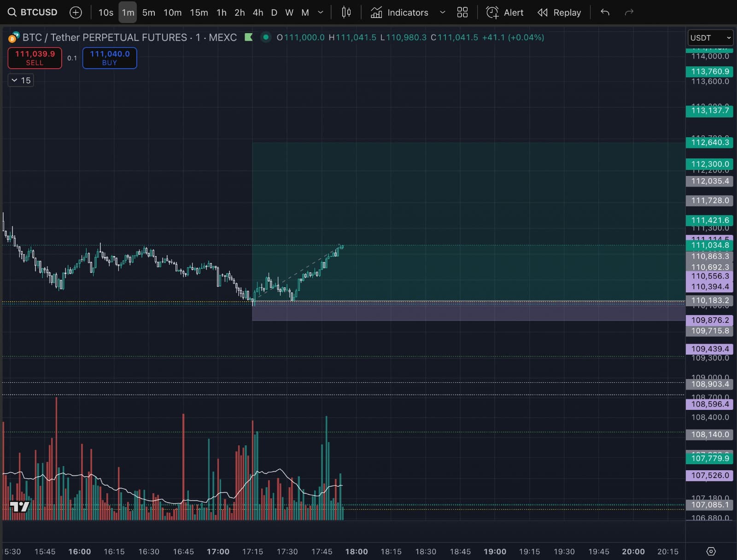This screenshot has width=737, height=560.
Task: Collapse the indicator legend showing 15
Action: pyautogui.click(x=15, y=80)
